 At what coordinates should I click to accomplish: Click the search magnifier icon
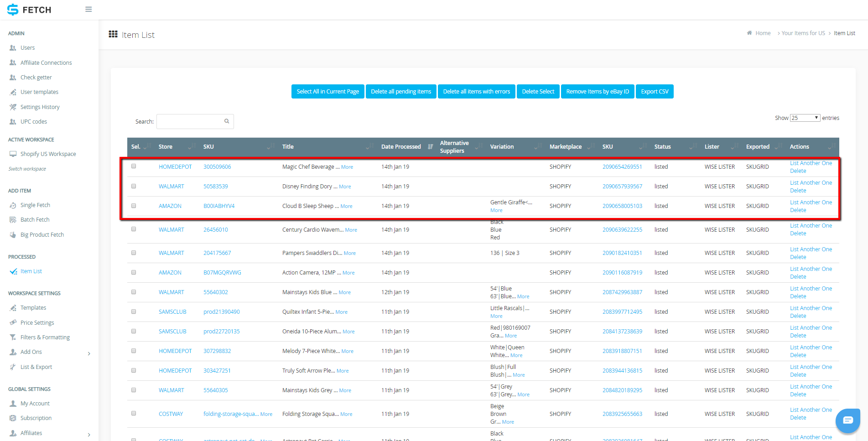click(x=227, y=121)
